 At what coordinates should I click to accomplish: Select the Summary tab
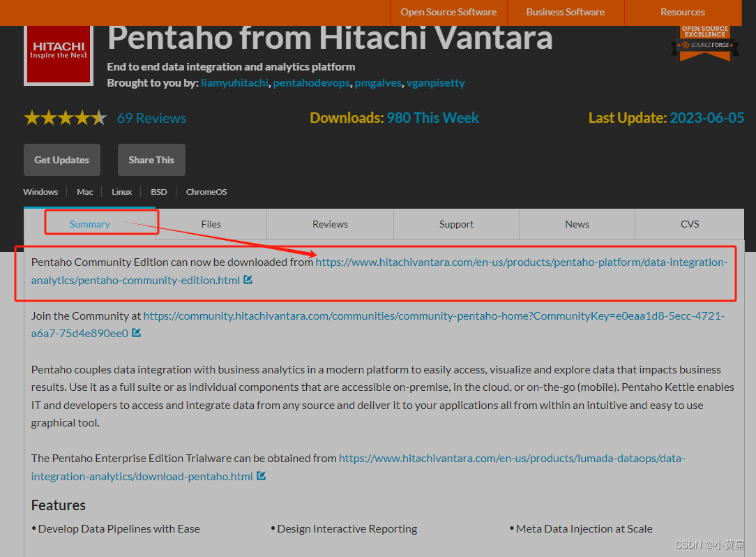pyautogui.click(x=90, y=224)
